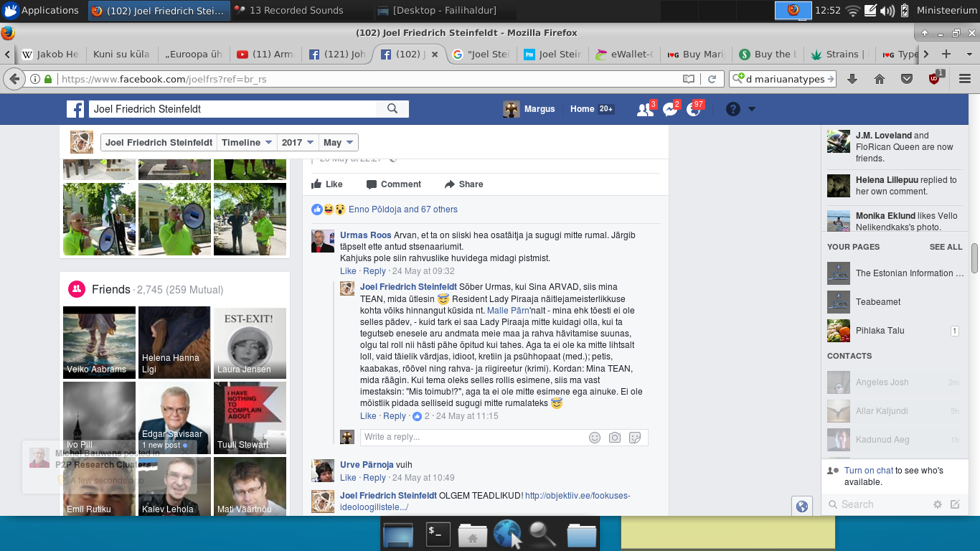Expand the Facebook account menu arrow
Viewport: 980px width, 551px height.
pyautogui.click(x=752, y=109)
